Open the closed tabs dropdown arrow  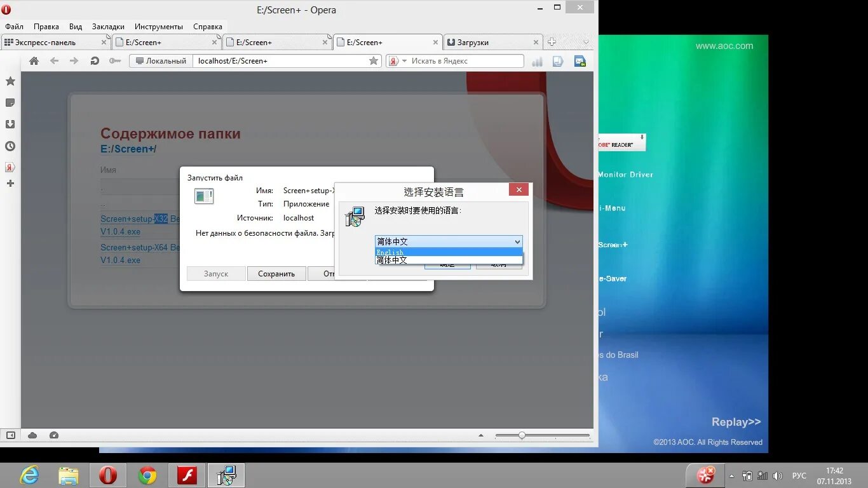(586, 42)
